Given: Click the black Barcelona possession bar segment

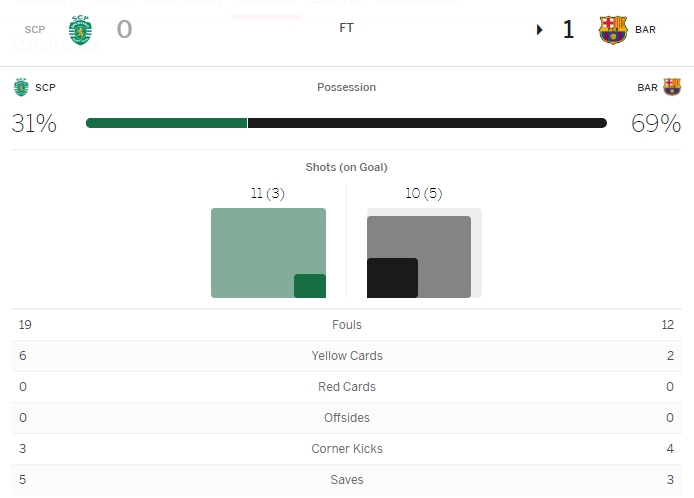Looking at the screenshot, I should [427, 123].
